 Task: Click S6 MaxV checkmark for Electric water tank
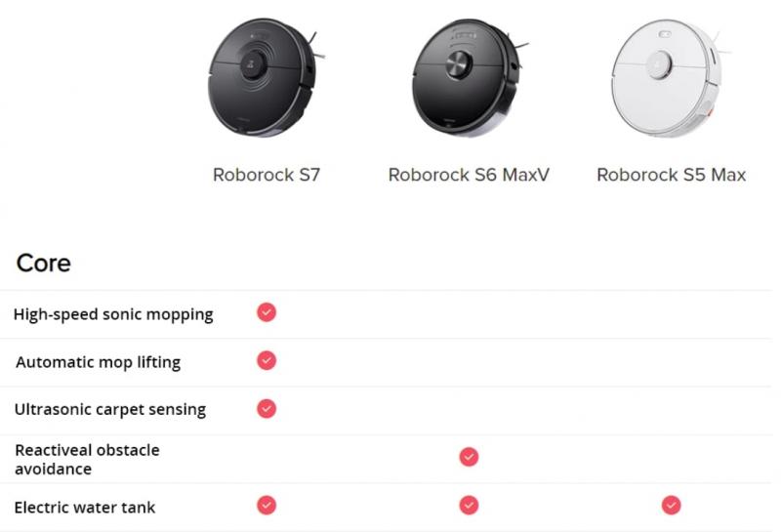(469, 505)
